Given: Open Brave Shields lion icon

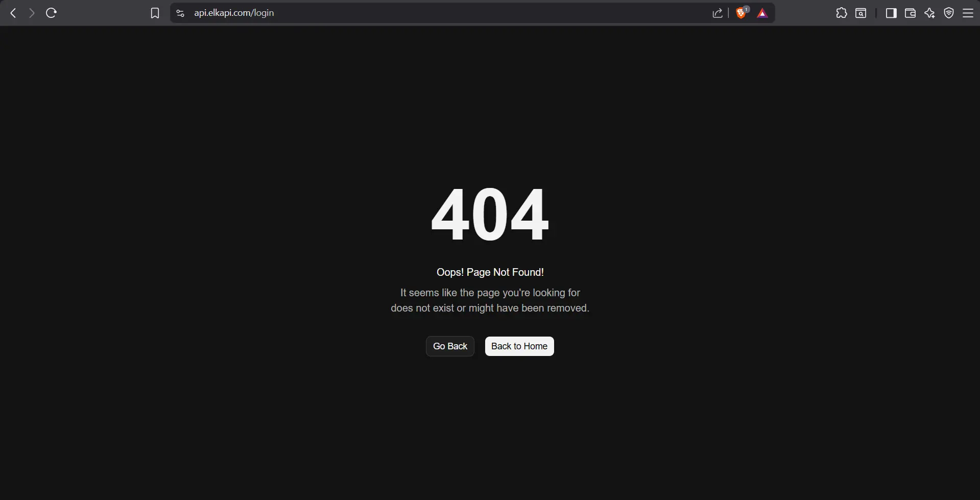Looking at the screenshot, I should point(742,13).
